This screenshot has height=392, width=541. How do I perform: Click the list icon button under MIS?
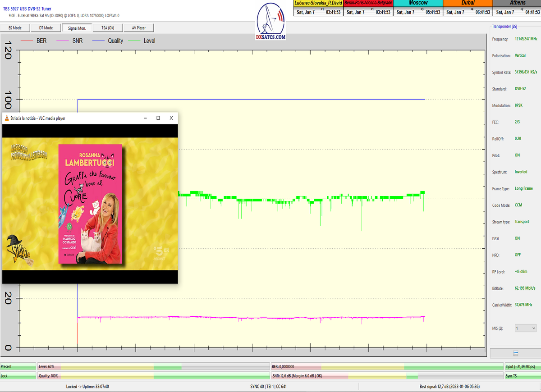[x=516, y=354]
